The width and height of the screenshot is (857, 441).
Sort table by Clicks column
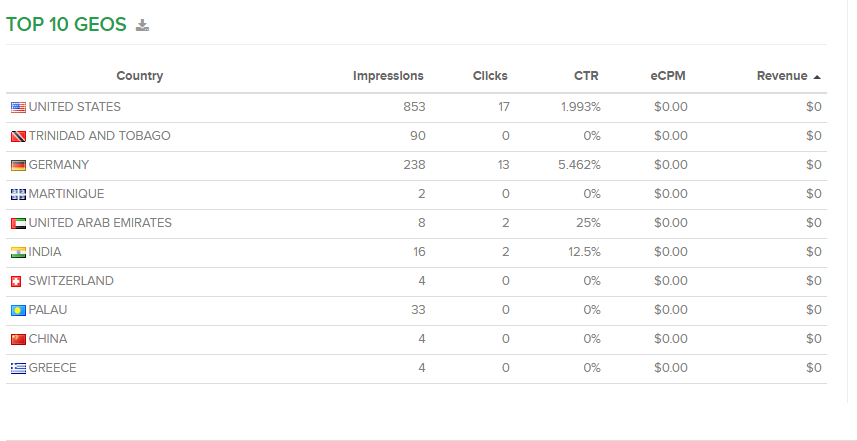tap(490, 76)
